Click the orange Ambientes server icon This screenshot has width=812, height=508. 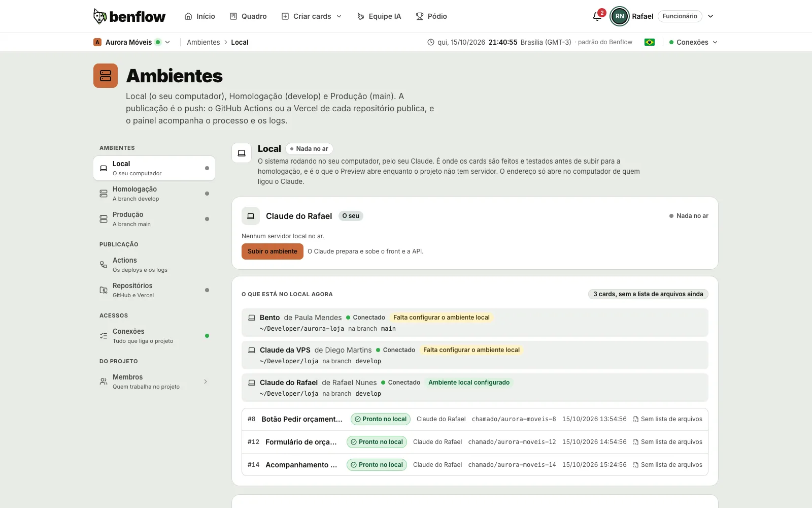tap(106, 76)
